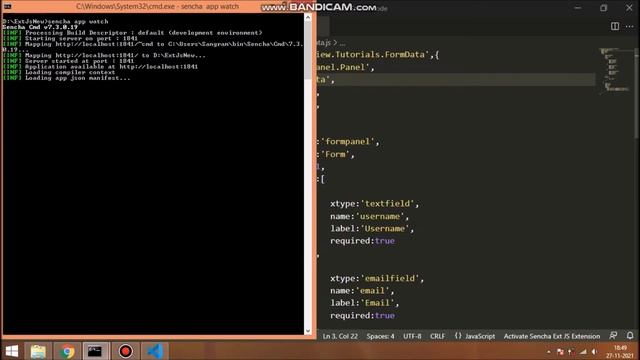This screenshot has height=360, width=640.
Task: Click the VS Code minimap preview
Action: [616, 70]
